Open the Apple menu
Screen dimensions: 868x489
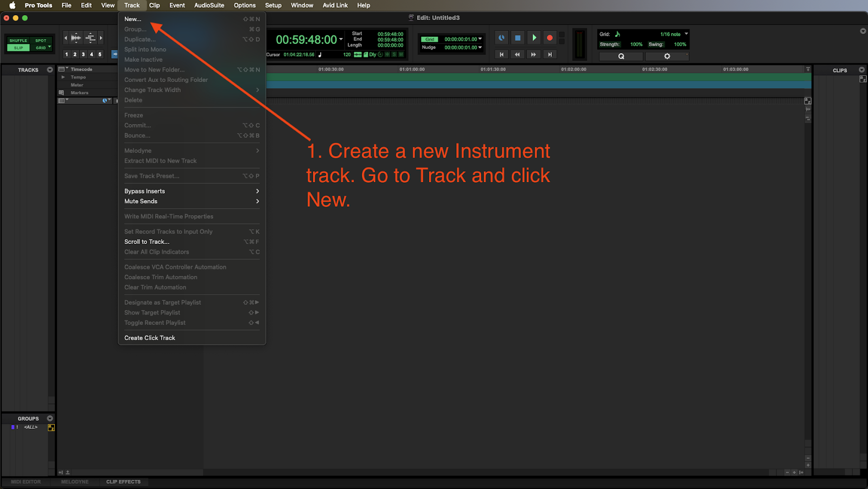pos(12,5)
